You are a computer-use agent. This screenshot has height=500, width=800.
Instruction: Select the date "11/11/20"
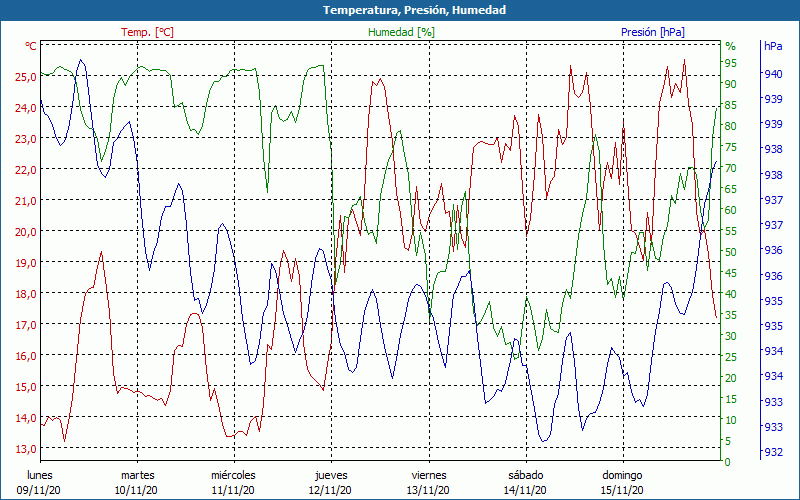233,490
